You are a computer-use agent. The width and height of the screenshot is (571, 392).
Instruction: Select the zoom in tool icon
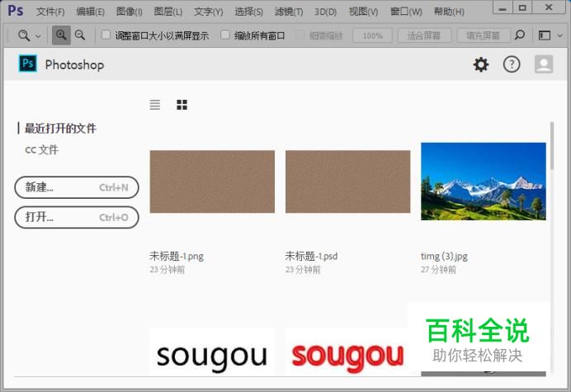61,35
